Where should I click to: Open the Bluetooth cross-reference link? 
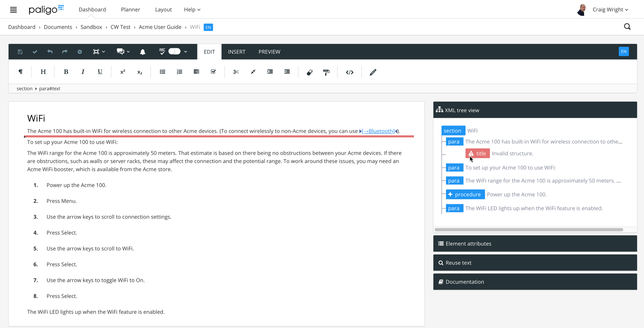coord(378,131)
